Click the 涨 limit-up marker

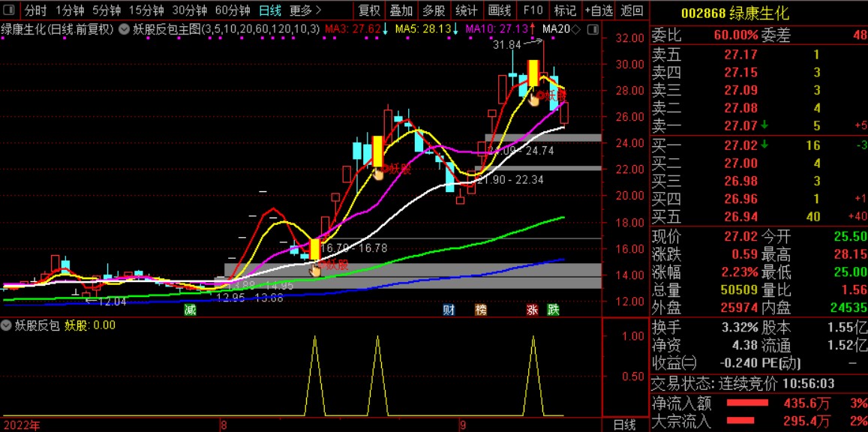point(532,310)
